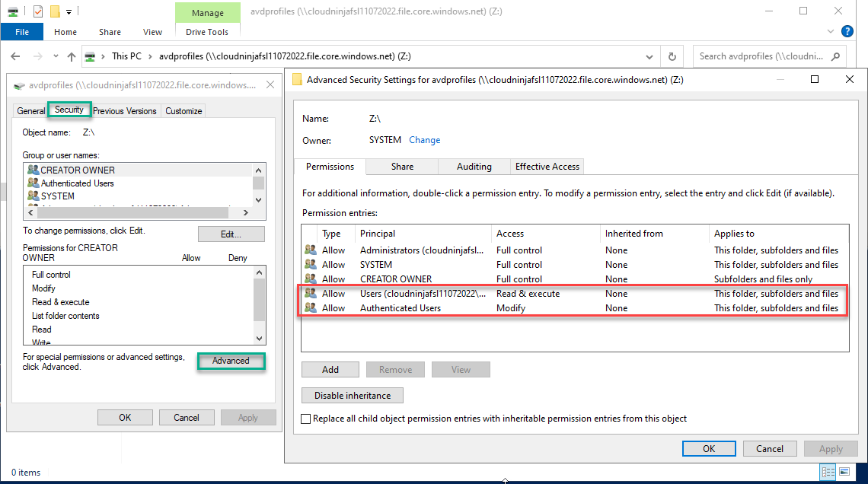Click the Advanced button in Properties
Viewport: 868px width, 484px height.
click(231, 361)
